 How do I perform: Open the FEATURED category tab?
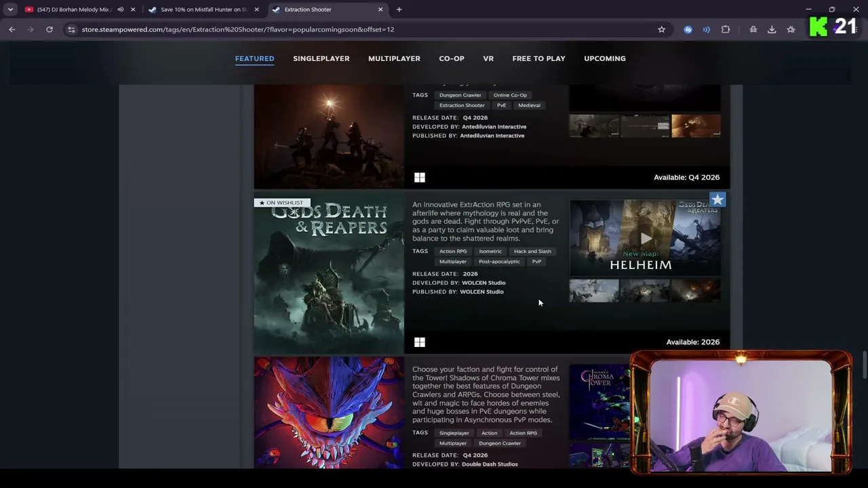[x=254, y=58]
